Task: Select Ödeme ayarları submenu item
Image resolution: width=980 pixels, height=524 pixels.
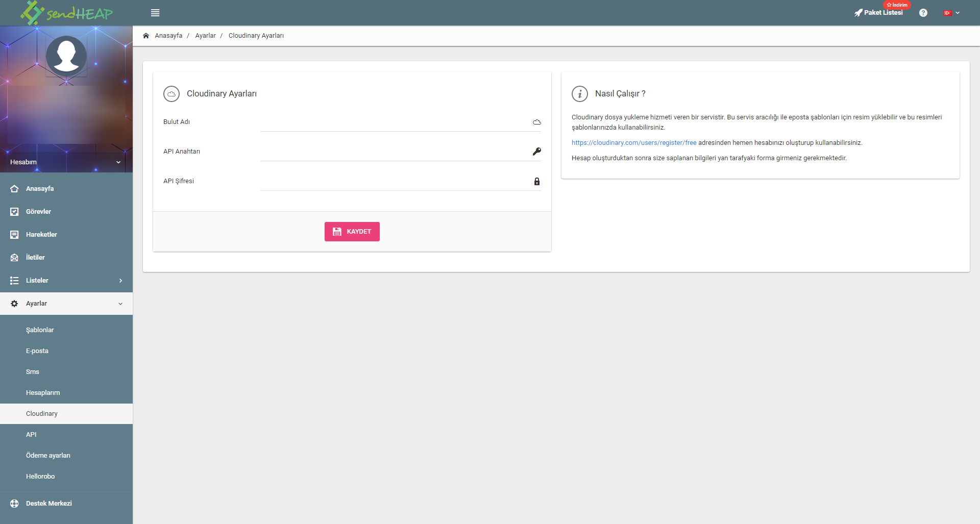Action: (x=66, y=456)
